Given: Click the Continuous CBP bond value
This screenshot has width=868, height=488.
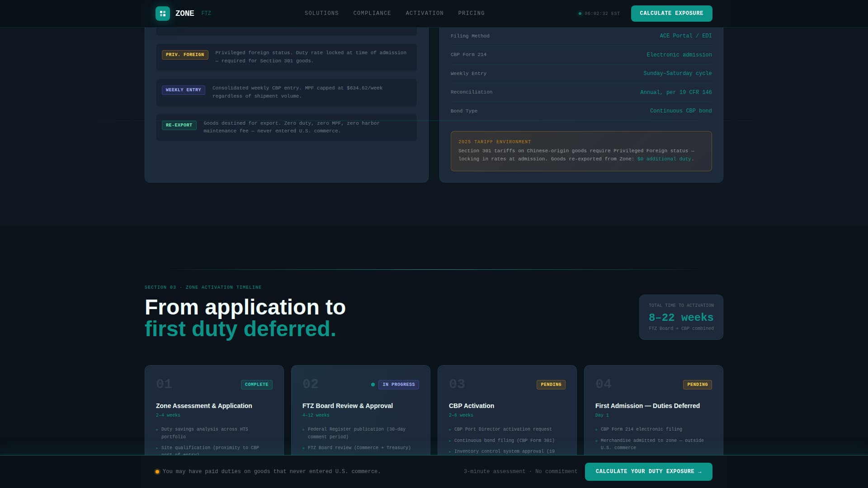Looking at the screenshot, I should [681, 111].
